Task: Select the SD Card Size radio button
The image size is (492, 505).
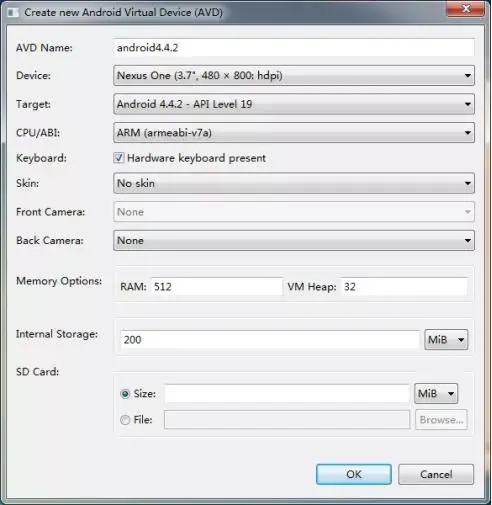Action: [x=125, y=394]
